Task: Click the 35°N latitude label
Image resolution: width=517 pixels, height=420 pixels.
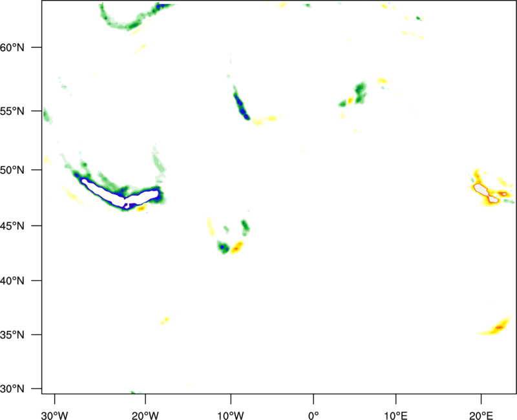Action: 12,335
